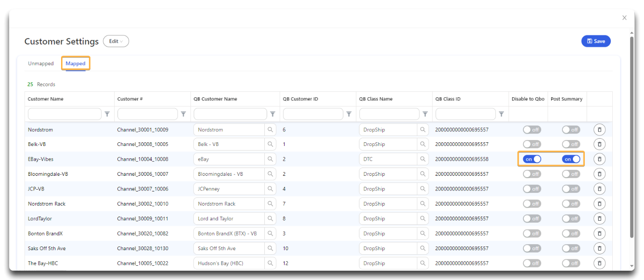Viewport: 644px width, 280px height.
Task: Save the customer settings
Action: [596, 41]
